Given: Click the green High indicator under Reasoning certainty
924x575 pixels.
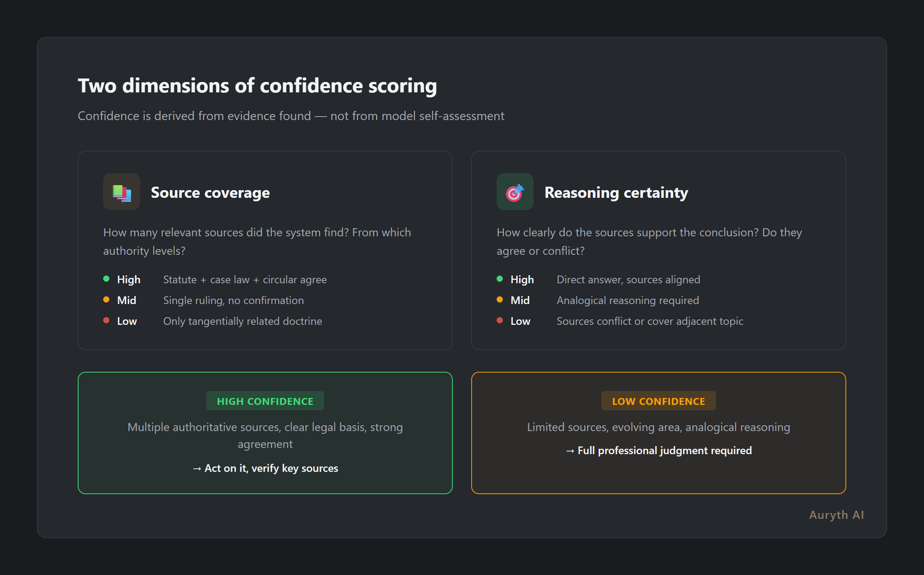Looking at the screenshot, I should click(500, 278).
